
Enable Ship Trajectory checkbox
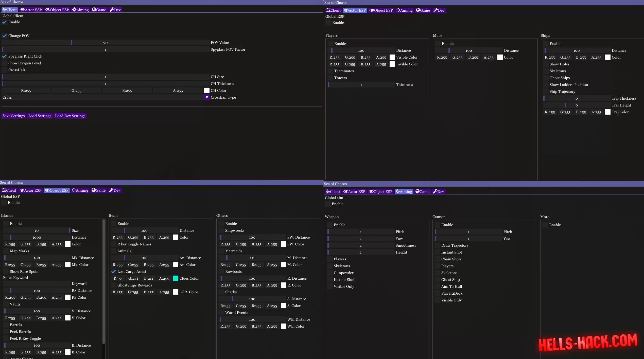[x=546, y=92]
